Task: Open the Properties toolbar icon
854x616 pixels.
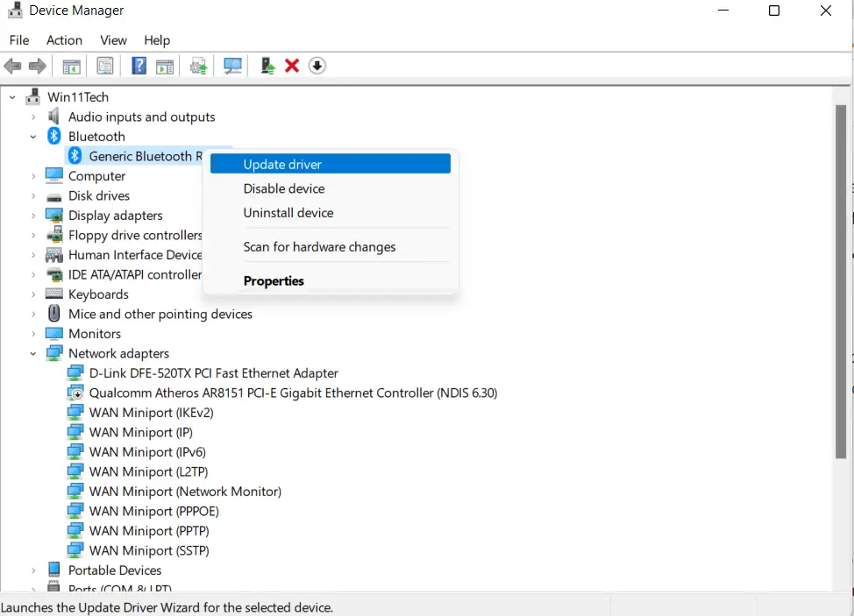Action: (x=105, y=66)
